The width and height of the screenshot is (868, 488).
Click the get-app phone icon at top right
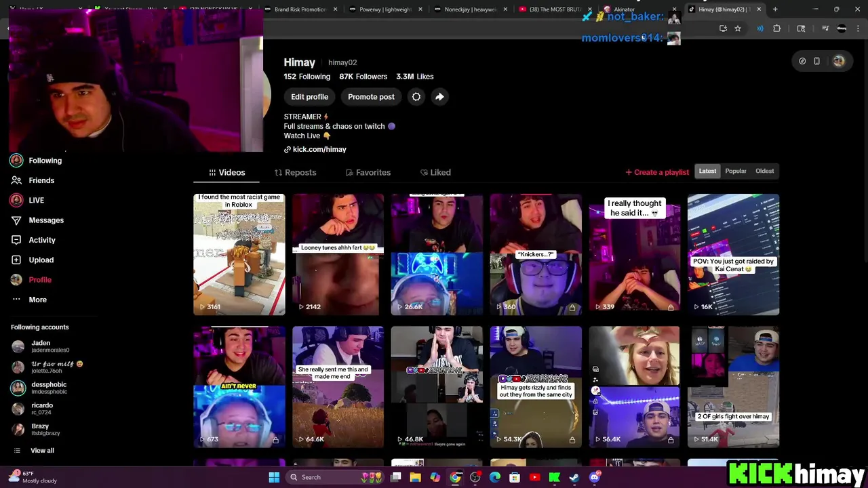(817, 61)
